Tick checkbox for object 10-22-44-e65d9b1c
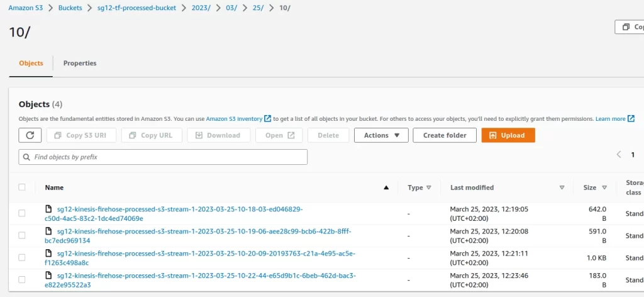The width and height of the screenshot is (644, 297). click(x=22, y=280)
